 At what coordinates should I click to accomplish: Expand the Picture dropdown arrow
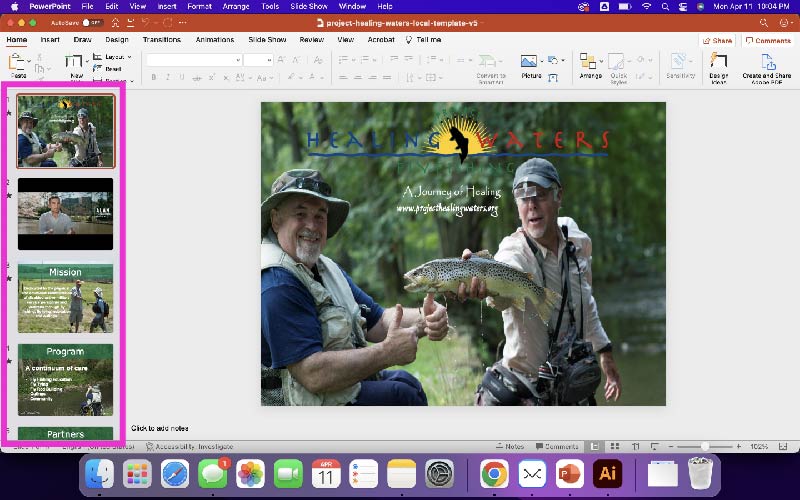coord(541,61)
